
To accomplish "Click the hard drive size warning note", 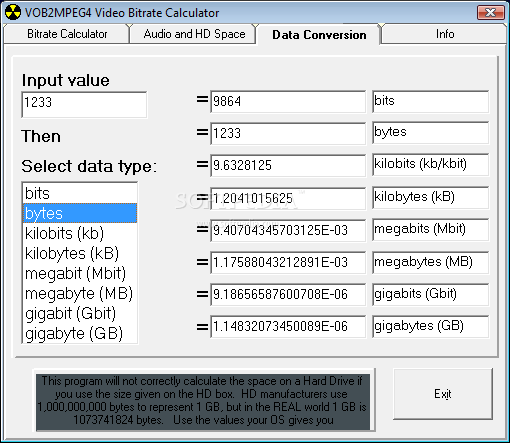I will tap(203, 401).
